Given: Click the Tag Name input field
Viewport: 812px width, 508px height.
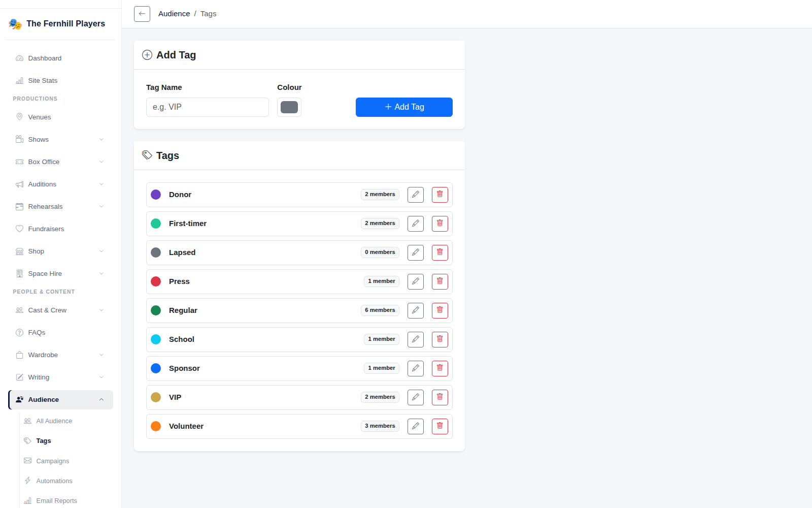Looking at the screenshot, I should pyautogui.click(x=208, y=107).
